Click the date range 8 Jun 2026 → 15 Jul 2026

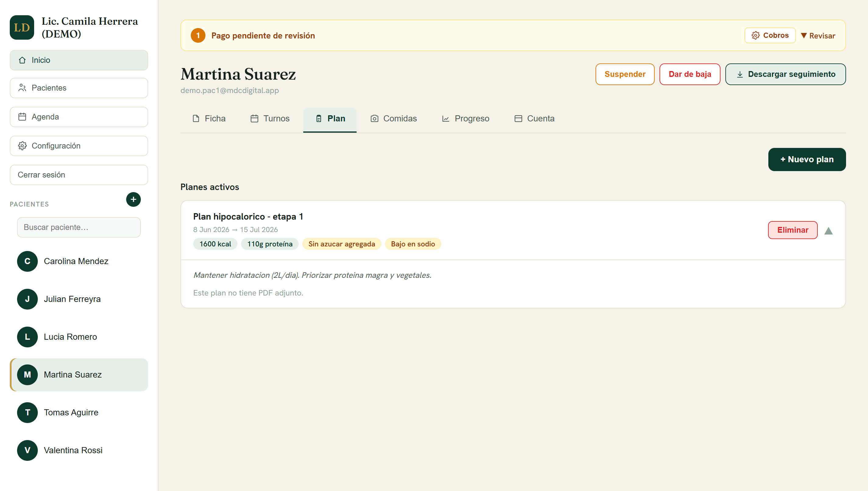[235, 229]
